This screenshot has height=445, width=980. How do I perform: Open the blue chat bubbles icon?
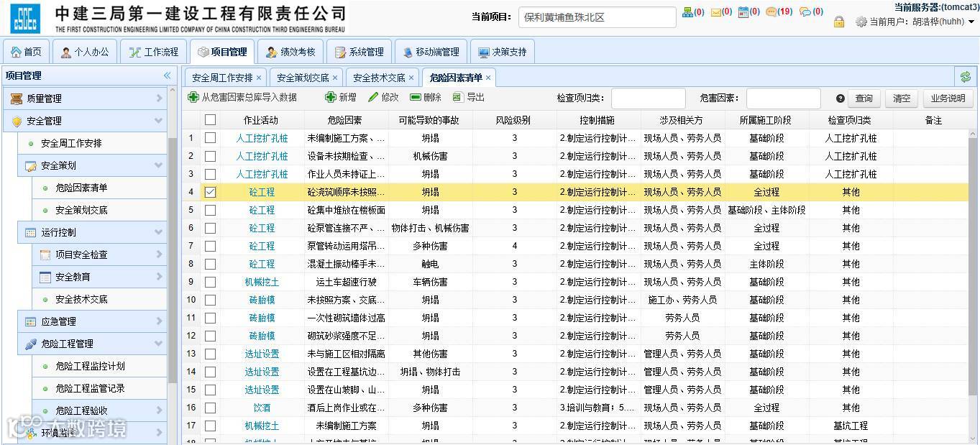coord(805,12)
